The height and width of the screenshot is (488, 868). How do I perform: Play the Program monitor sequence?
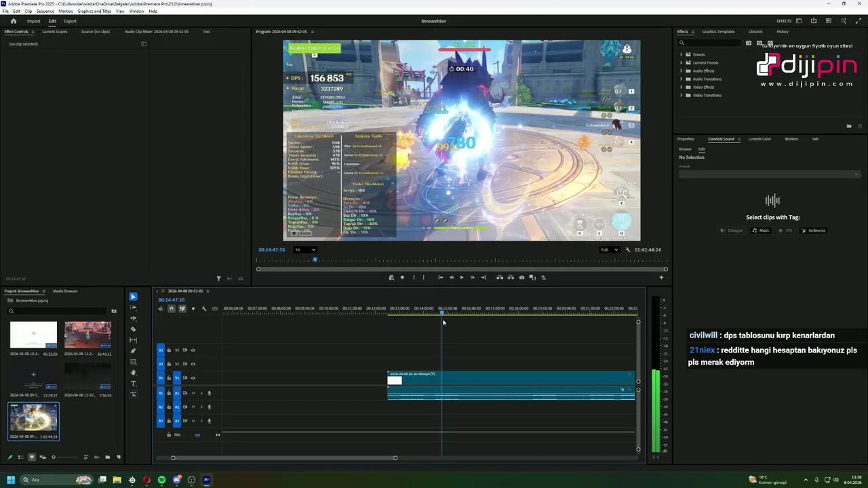click(x=462, y=277)
